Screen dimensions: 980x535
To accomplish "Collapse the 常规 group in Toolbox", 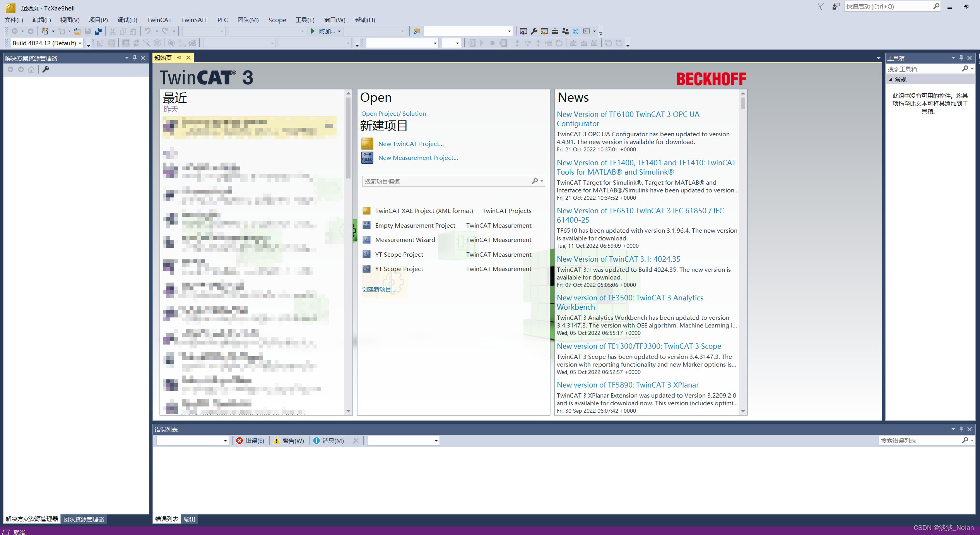I will tap(891, 79).
